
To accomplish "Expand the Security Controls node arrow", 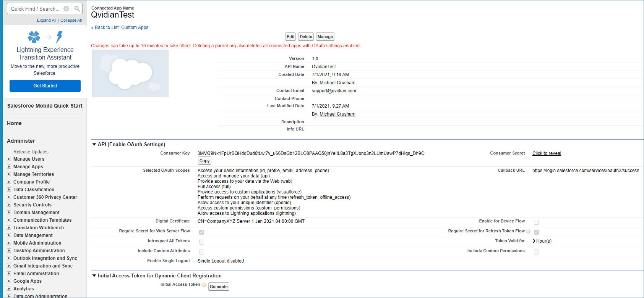I will point(9,205).
